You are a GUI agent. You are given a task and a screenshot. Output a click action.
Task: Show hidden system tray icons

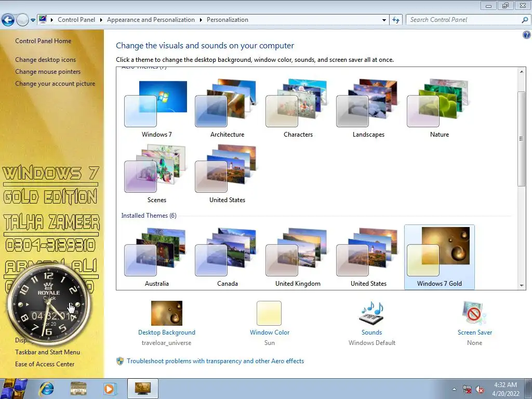pyautogui.click(x=454, y=390)
